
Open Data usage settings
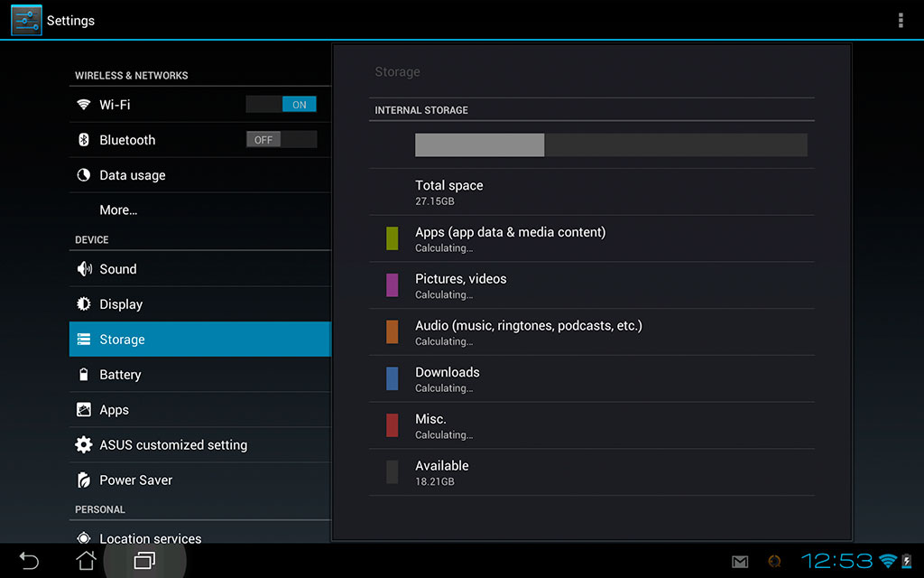(x=132, y=175)
